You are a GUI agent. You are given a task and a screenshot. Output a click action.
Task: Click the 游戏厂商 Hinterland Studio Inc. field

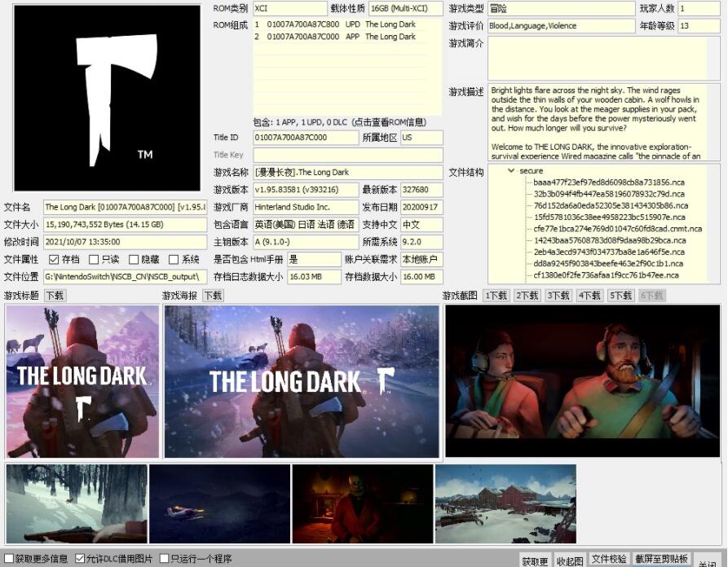pos(306,207)
